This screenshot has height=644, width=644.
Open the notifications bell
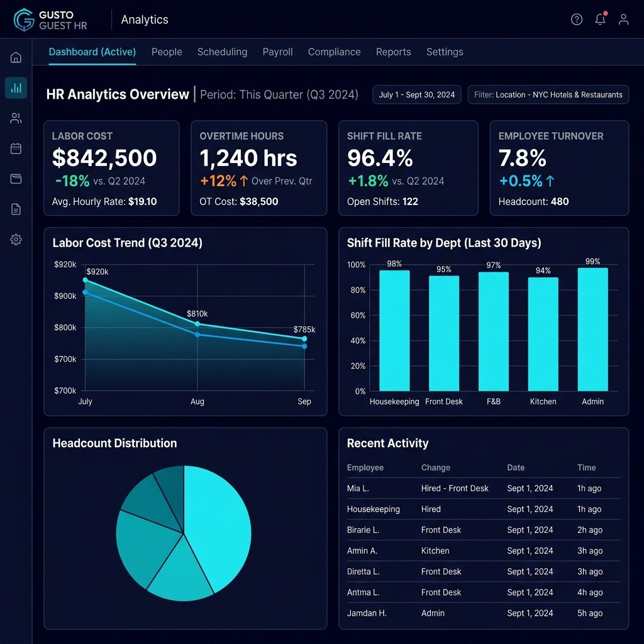(x=601, y=19)
